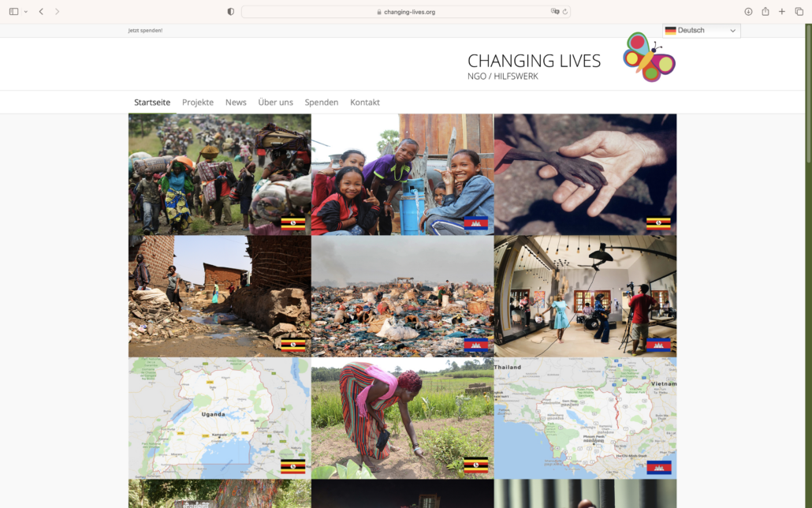
Task: Open the Deutsch language dropdown
Action: (701, 31)
